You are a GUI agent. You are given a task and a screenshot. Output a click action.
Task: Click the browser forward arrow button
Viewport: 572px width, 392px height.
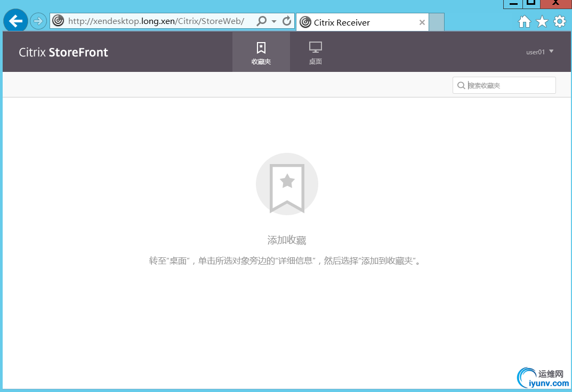click(38, 21)
